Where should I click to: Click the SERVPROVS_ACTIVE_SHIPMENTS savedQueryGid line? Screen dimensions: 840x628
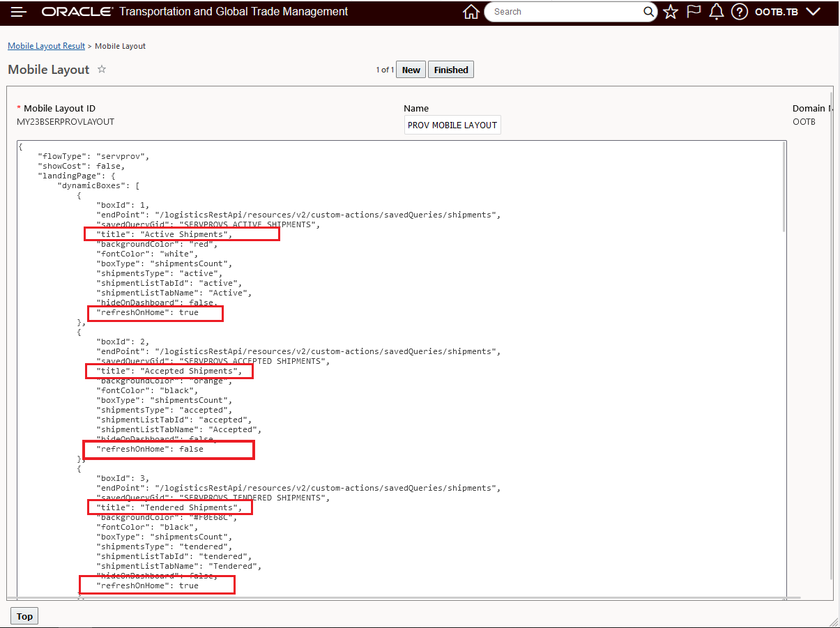[x=208, y=224]
